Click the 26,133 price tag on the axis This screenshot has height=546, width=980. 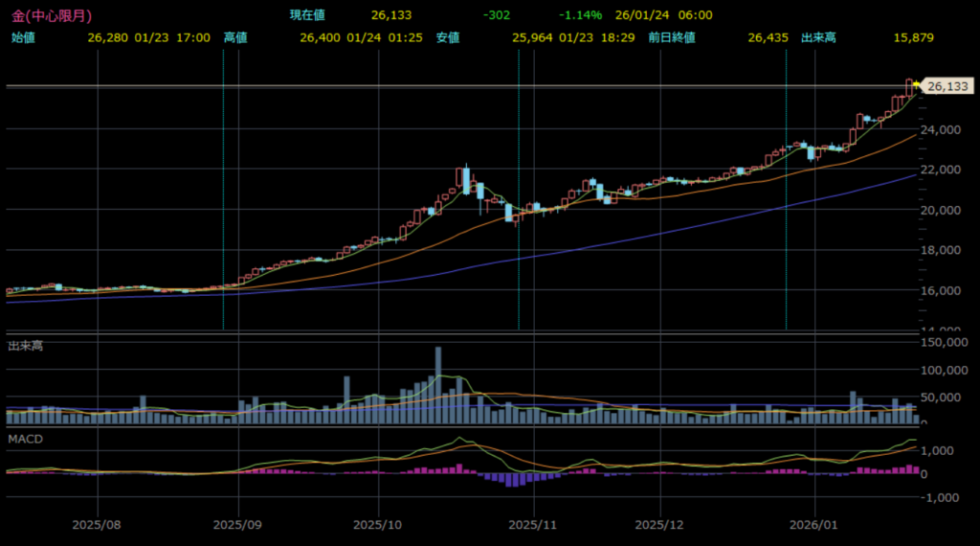pos(947,86)
